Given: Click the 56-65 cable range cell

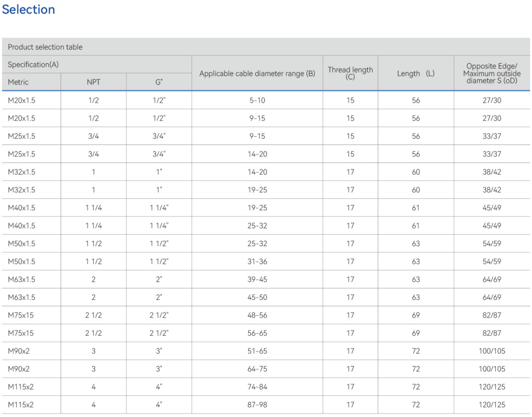Looking at the screenshot, I should [257, 333].
